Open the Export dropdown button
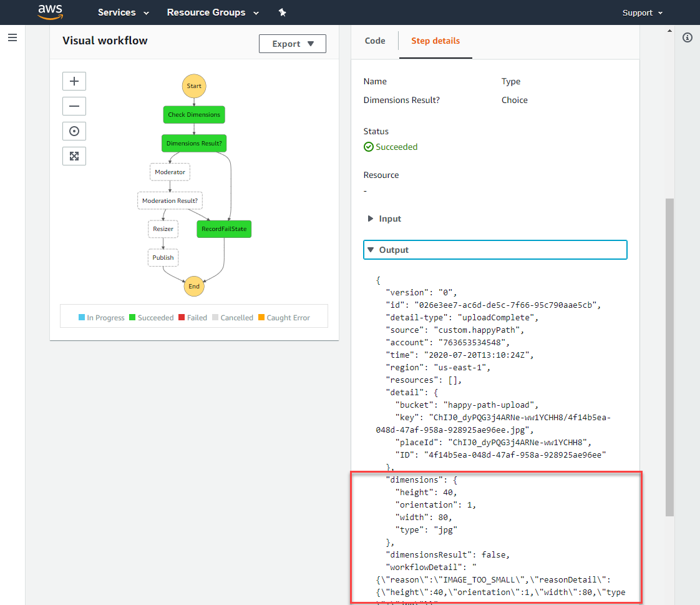The image size is (700, 605). (x=293, y=44)
